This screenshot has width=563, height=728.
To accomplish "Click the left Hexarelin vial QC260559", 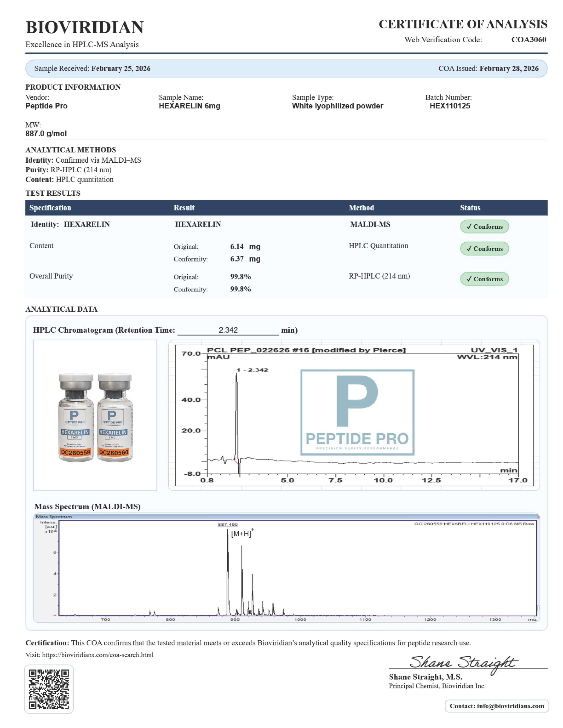I will pos(76,417).
